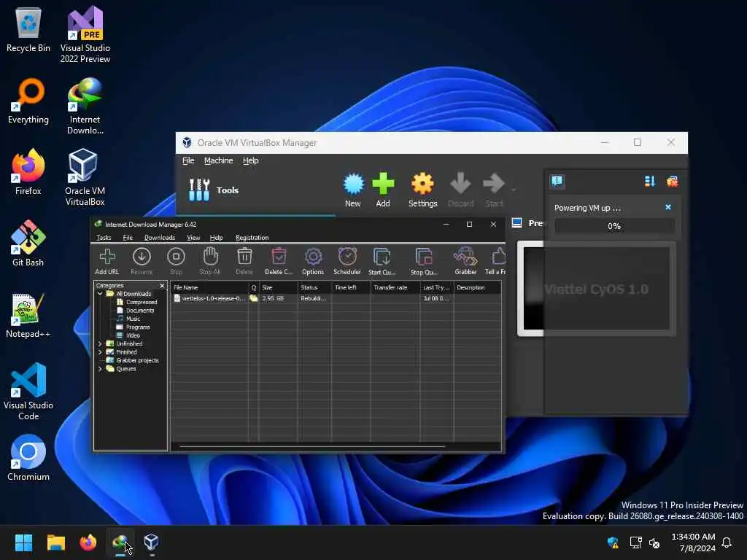The image size is (747, 560).
Task: Open the View menu in IDM
Action: click(x=193, y=237)
